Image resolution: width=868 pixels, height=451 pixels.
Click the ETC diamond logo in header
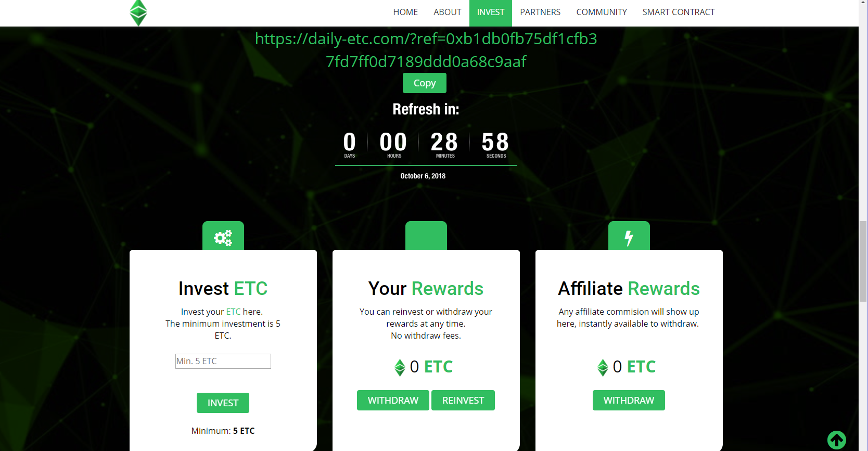138,13
